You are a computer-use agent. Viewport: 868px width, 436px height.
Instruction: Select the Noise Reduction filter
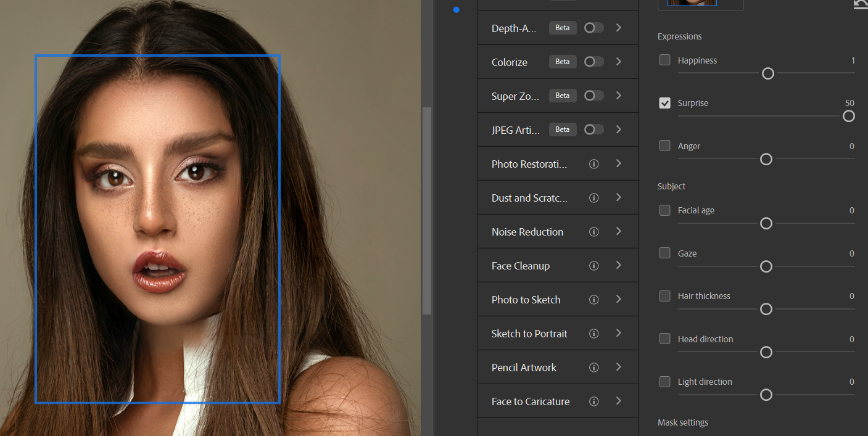(x=527, y=232)
